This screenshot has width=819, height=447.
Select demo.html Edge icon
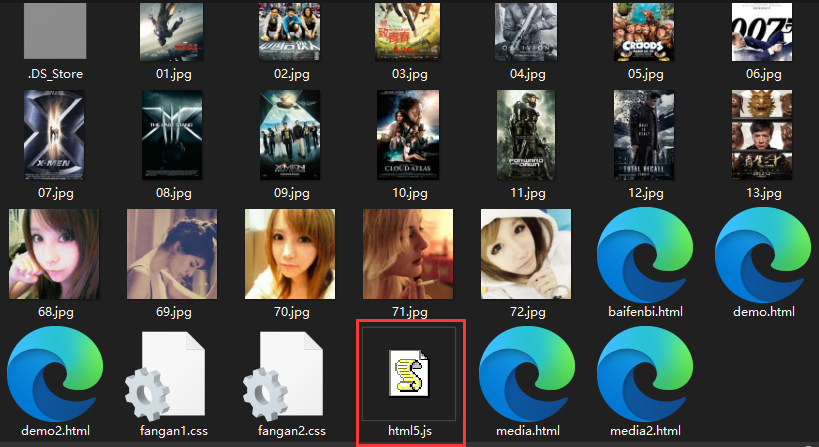(763, 255)
